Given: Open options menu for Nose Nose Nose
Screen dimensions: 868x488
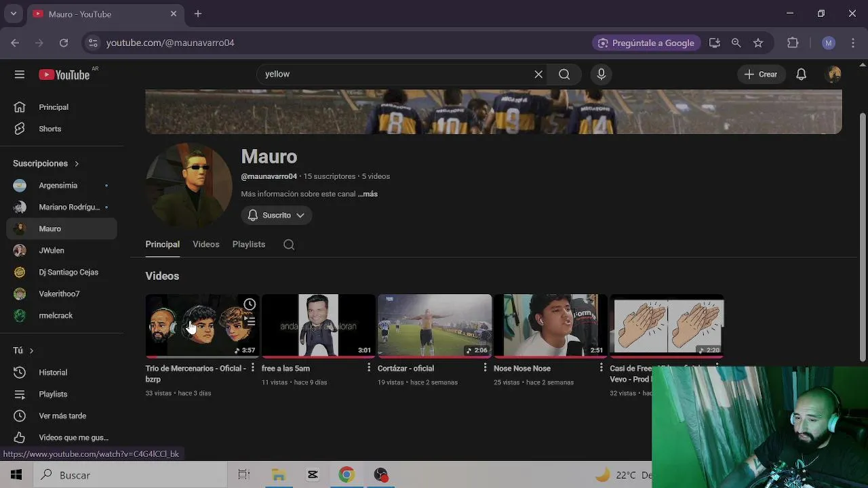Looking at the screenshot, I should point(601,367).
